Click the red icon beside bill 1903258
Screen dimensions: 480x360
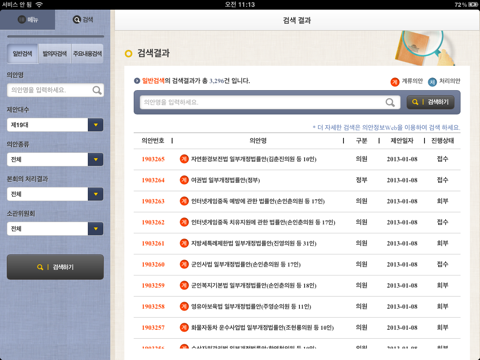point(184,306)
